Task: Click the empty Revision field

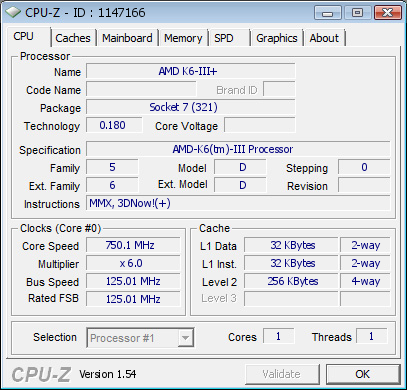Action: pos(364,185)
